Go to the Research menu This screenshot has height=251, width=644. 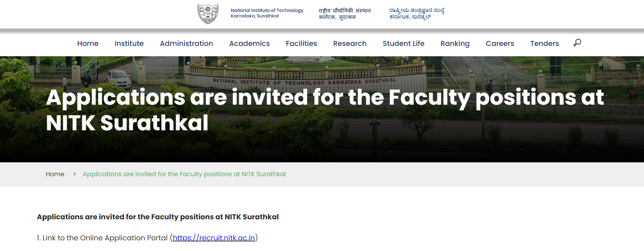350,43
